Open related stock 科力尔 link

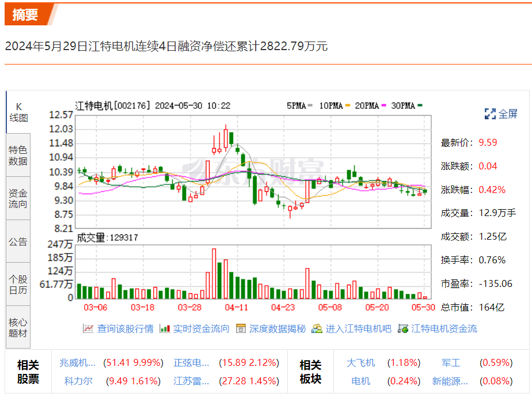point(78,381)
